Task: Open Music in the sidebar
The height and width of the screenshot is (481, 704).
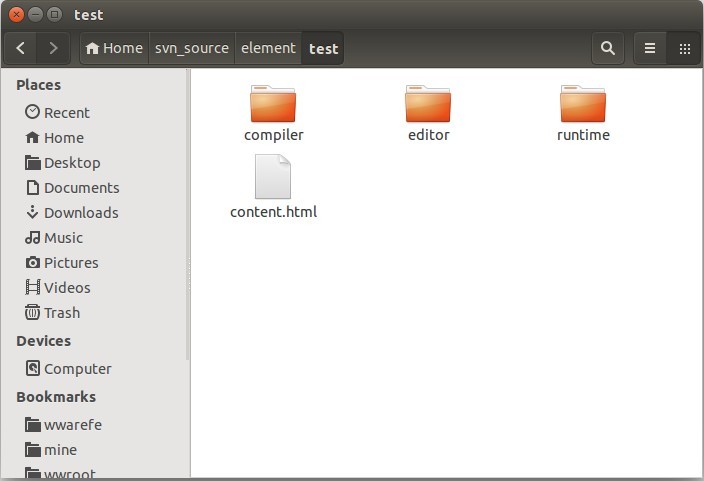Action: (x=97, y=238)
